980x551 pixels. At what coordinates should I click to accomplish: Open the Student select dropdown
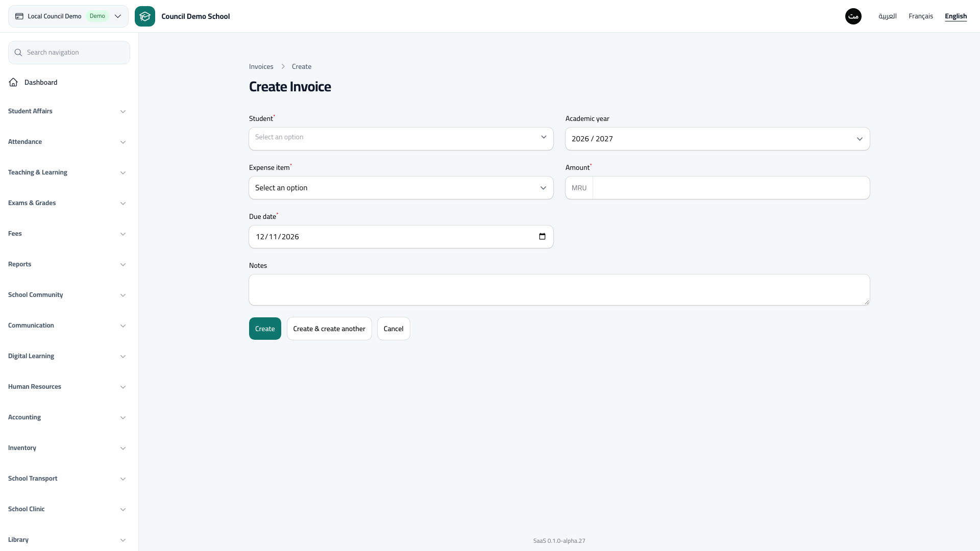[401, 139]
